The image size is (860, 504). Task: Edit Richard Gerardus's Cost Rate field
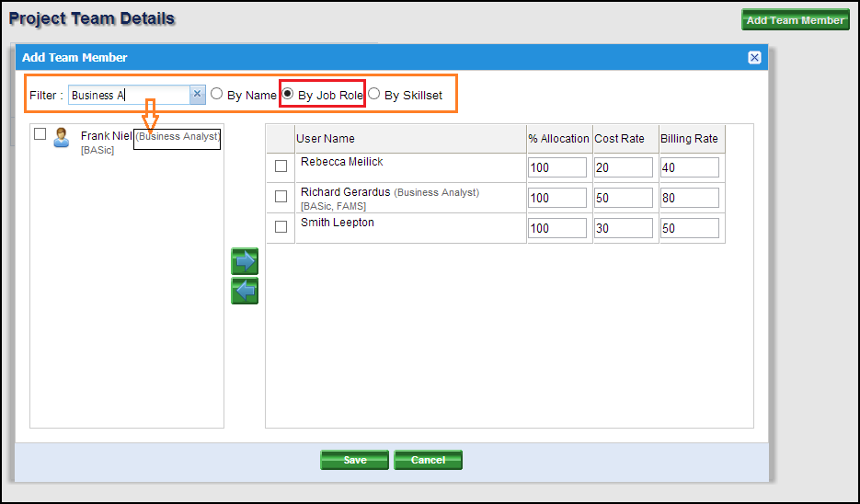coord(624,198)
